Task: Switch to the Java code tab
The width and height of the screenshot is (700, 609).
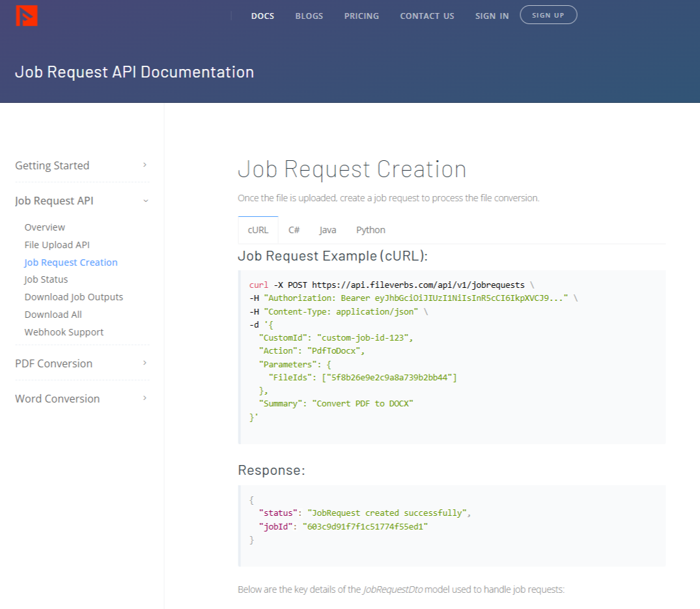Action: (x=328, y=230)
